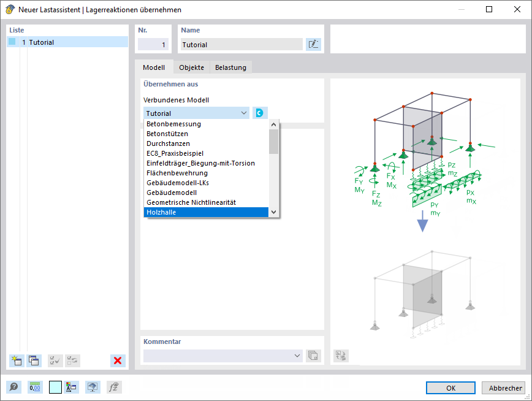Click the display properties icon beside swatch
Image resolution: width=532 pixels, height=401 pixels.
(71, 387)
